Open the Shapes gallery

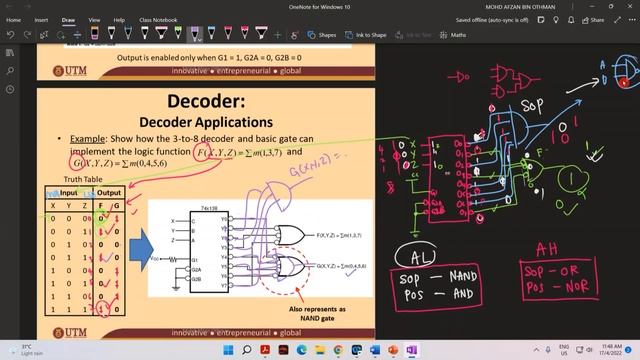point(322,35)
